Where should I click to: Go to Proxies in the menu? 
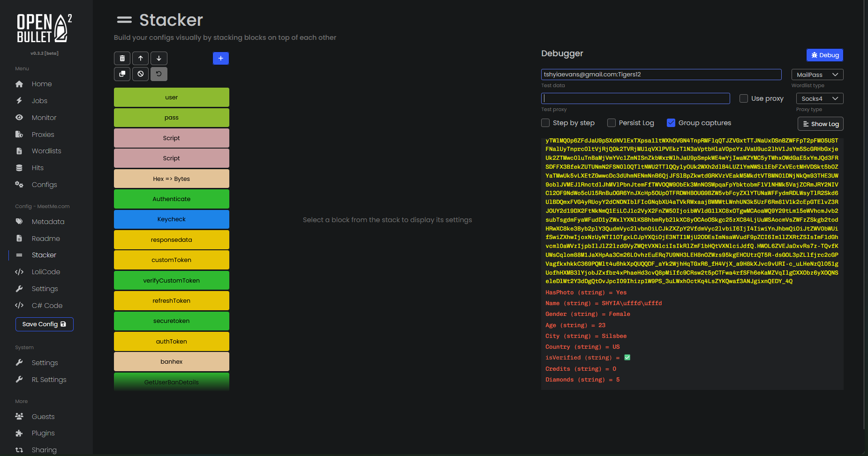tap(43, 135)
